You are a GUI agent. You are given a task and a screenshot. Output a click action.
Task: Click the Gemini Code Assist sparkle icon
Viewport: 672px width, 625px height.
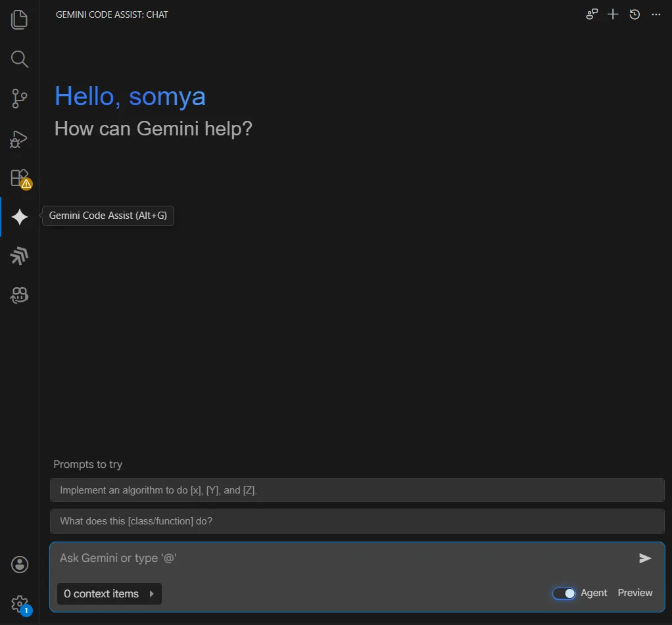20,217
